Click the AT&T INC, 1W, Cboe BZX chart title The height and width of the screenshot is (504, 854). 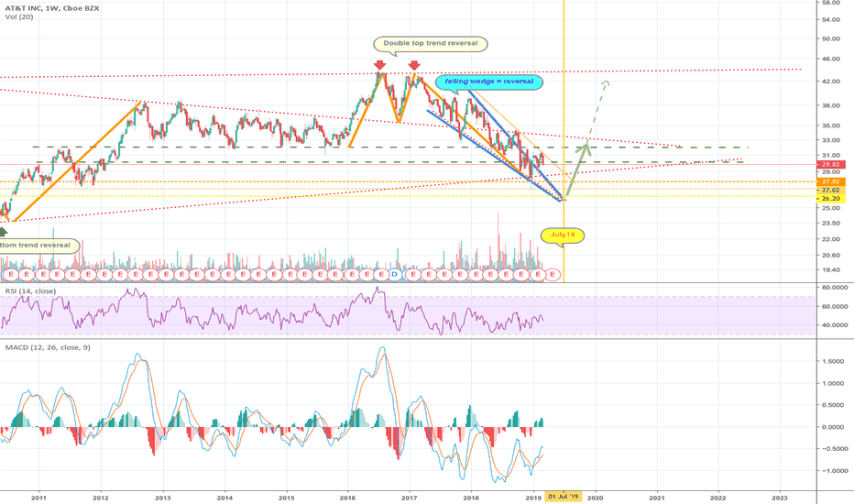pyautogui.click(x=52, y=8)
